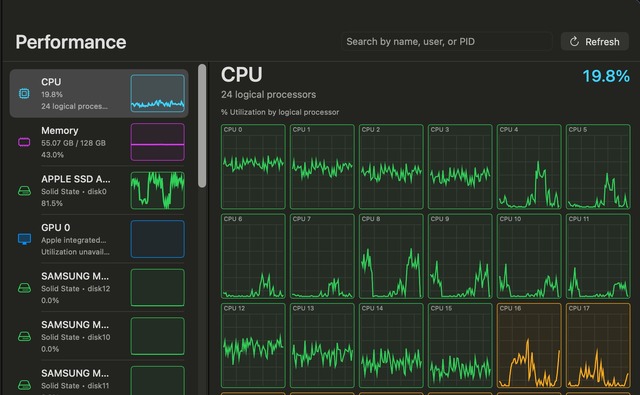Click '% Utilization by logical processor' label
The height and width of the screenshot is (395, 640).
(280, 112)
